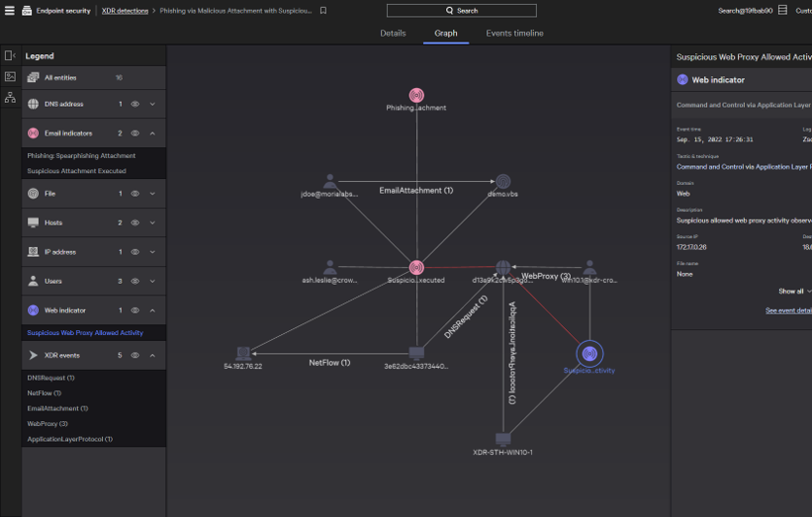Open the Details tab

point(393,34)
